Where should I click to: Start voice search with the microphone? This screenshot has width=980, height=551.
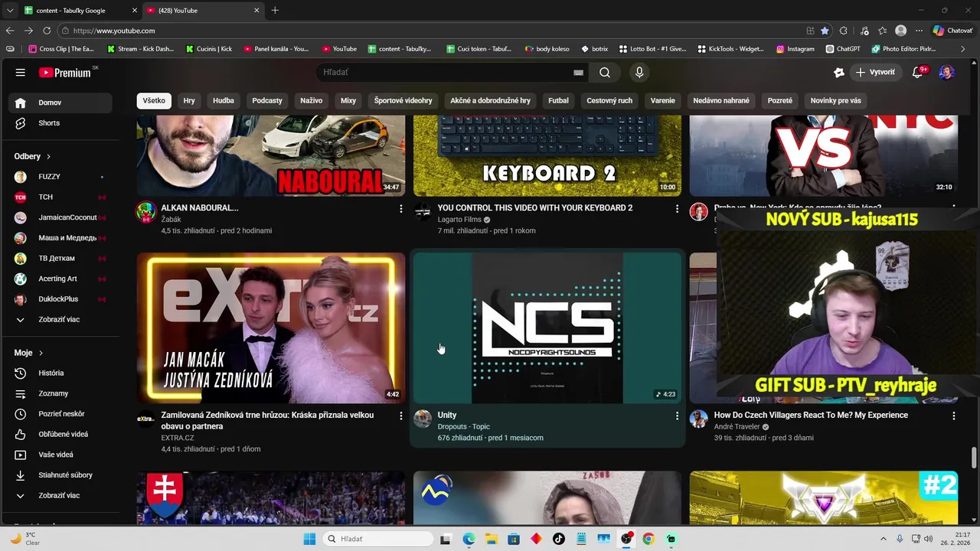coord(639,73)
